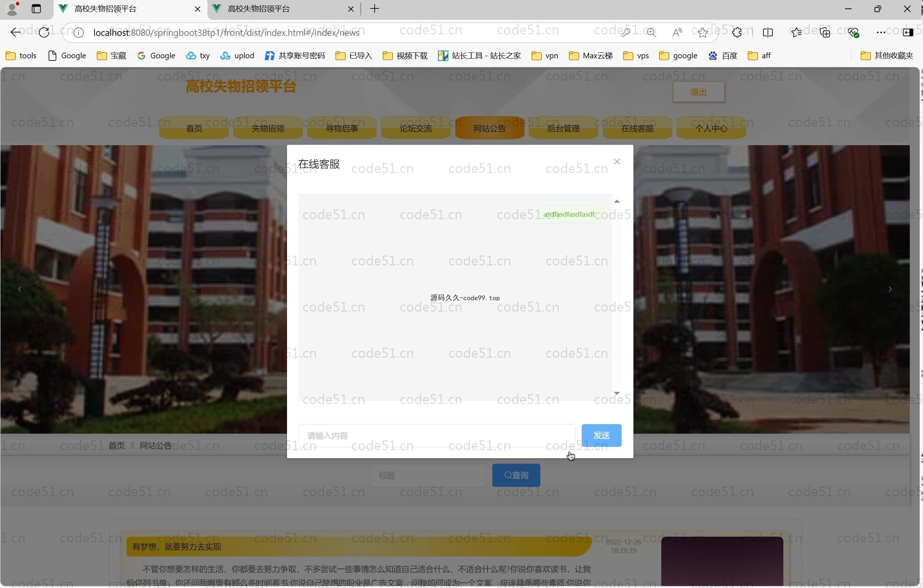
Task: Open the 站长工具 - 站长之家 bookmark
Action: 479,56
